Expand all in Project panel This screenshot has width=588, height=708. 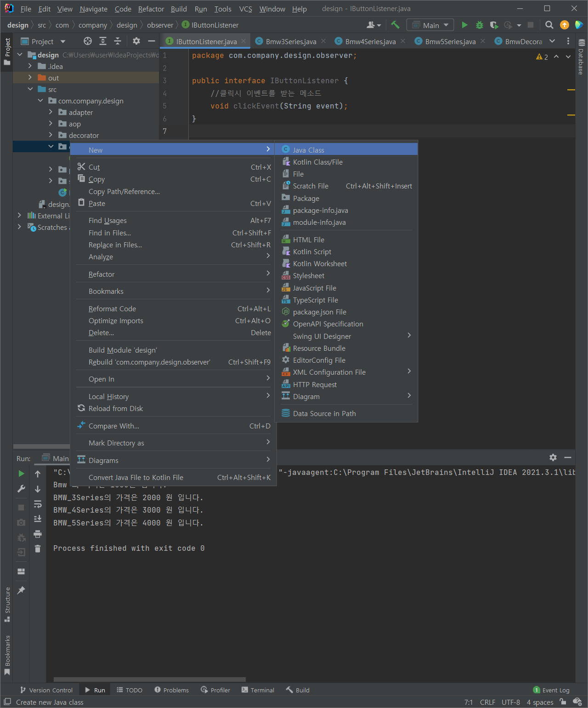103,41
